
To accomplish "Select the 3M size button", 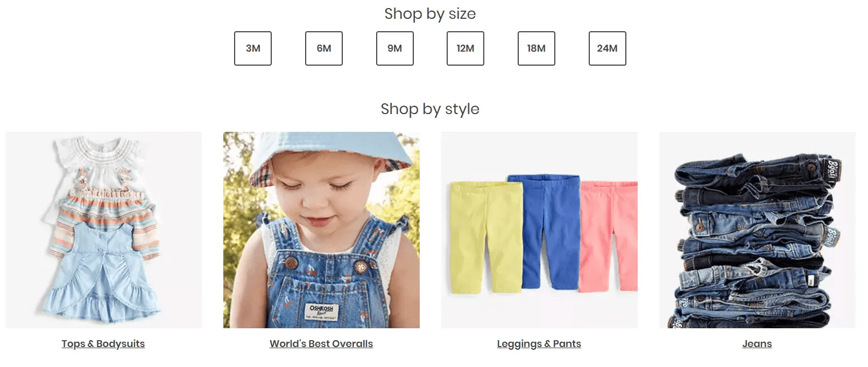I will click(253, 48).
